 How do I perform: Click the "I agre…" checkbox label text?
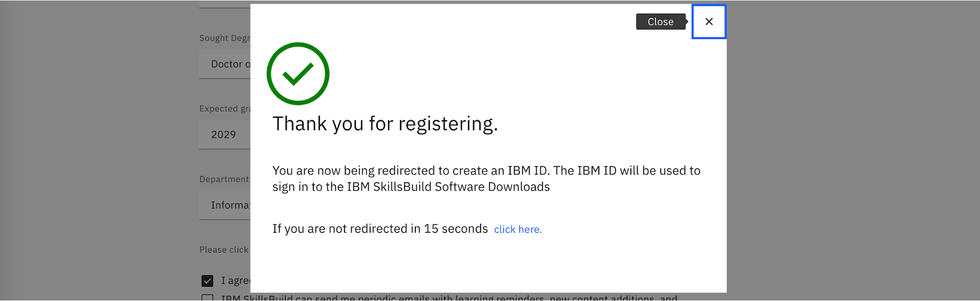[235, 281]
